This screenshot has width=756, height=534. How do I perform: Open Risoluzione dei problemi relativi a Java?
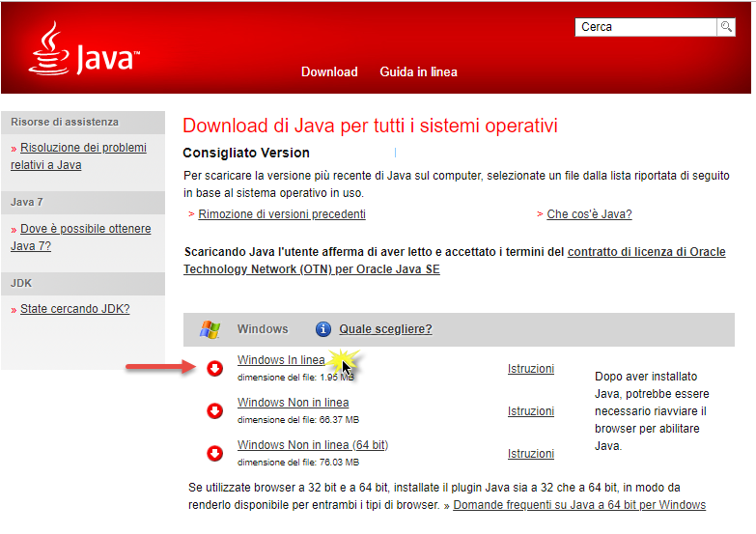[x=78, y=156]
